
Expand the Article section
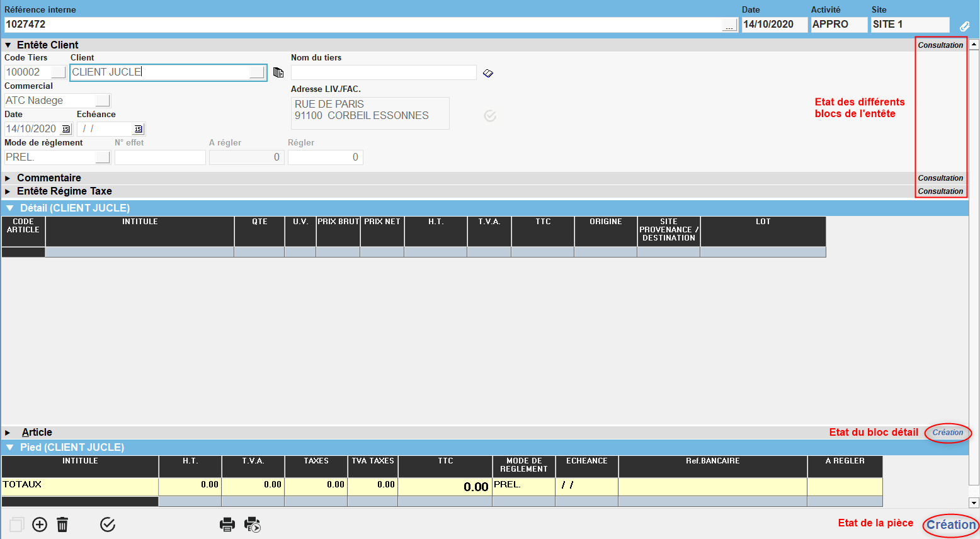point(8,433)
